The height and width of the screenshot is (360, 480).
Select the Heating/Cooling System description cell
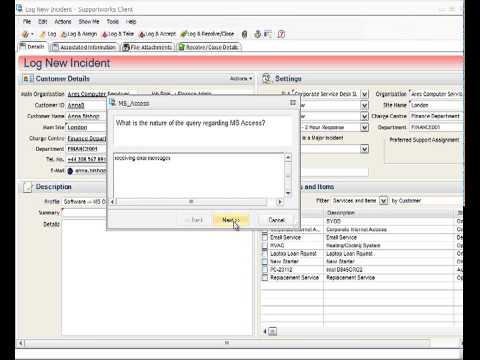tap(389, 246)
